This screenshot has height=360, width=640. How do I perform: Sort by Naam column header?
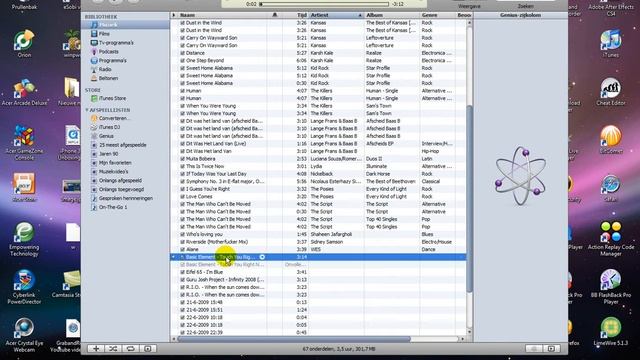tap(222, 15)
